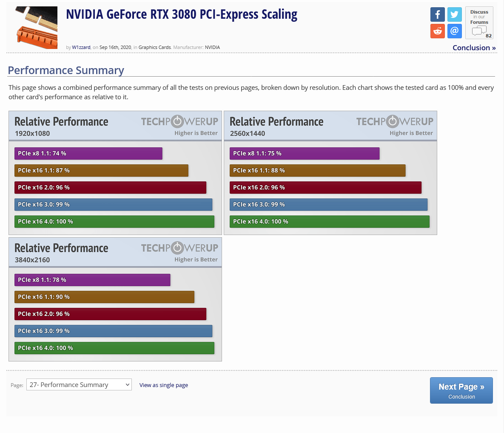Image resolution: width=504 pixels, height=433 pixels.
Task: Click the 3840x2160 PCIe x16 2.0 bar
Action: (x=110, y=314)
